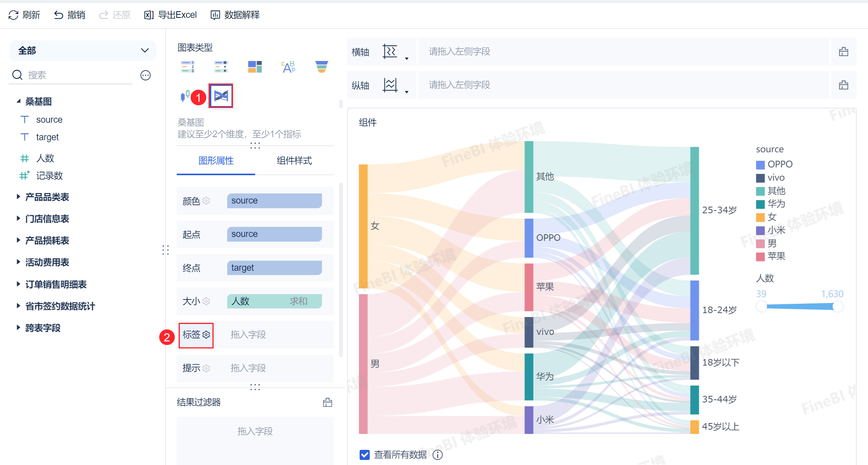This screenshot has width=868, height=465.
Task: Click the 结果过滤器 clear icon
Action: pos(327,402)
